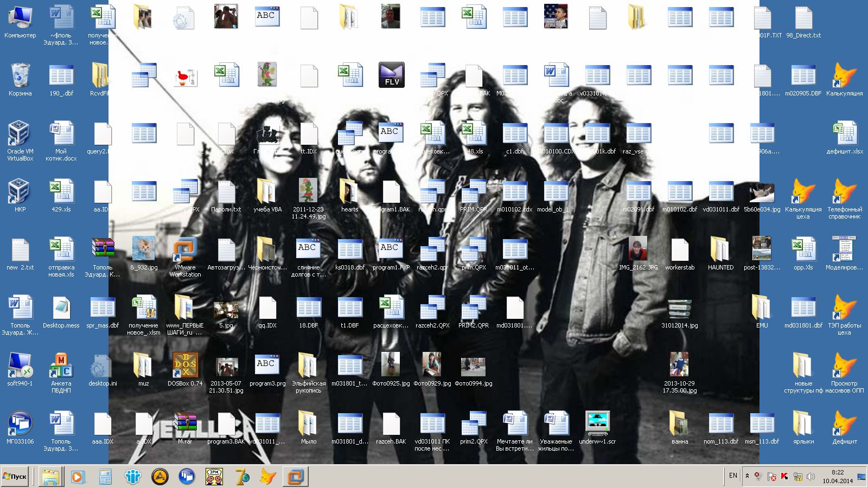868x488 pixels.
Task: Select the DOSBox 0.74 icon
Action: point(185,370)
